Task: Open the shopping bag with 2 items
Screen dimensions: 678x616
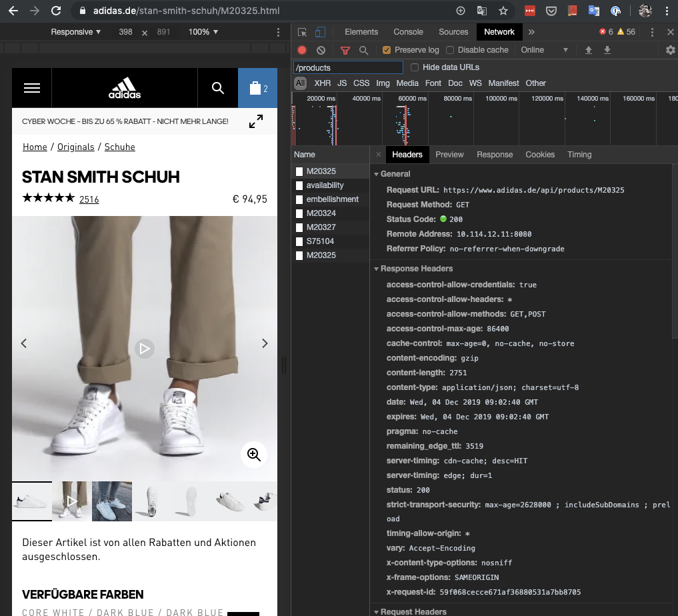Action: click(258, 88)
